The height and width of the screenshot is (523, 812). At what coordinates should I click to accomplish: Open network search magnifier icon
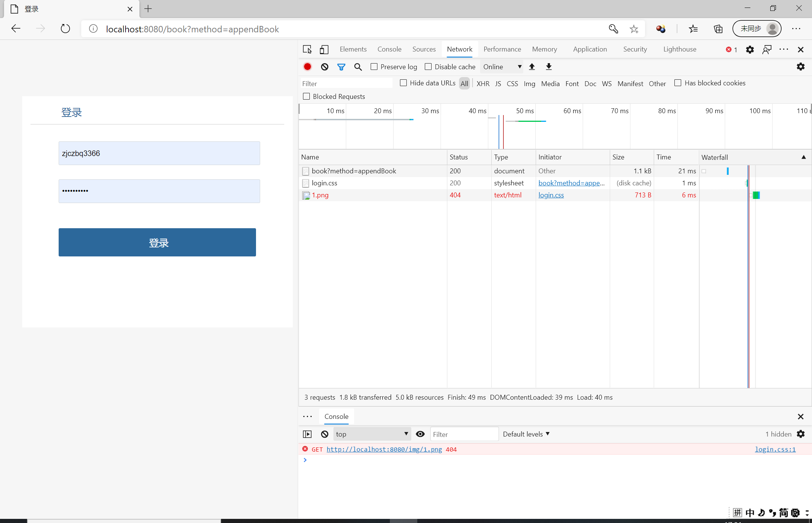coord(358,67)
